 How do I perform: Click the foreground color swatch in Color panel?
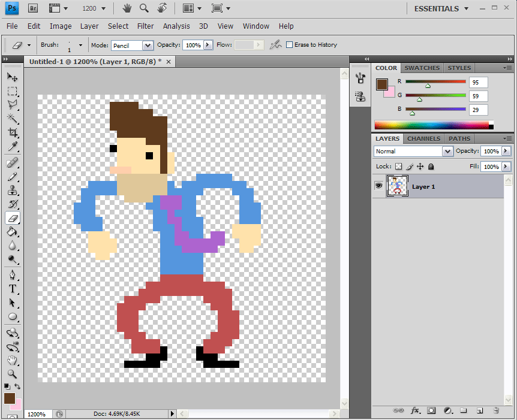381,84
